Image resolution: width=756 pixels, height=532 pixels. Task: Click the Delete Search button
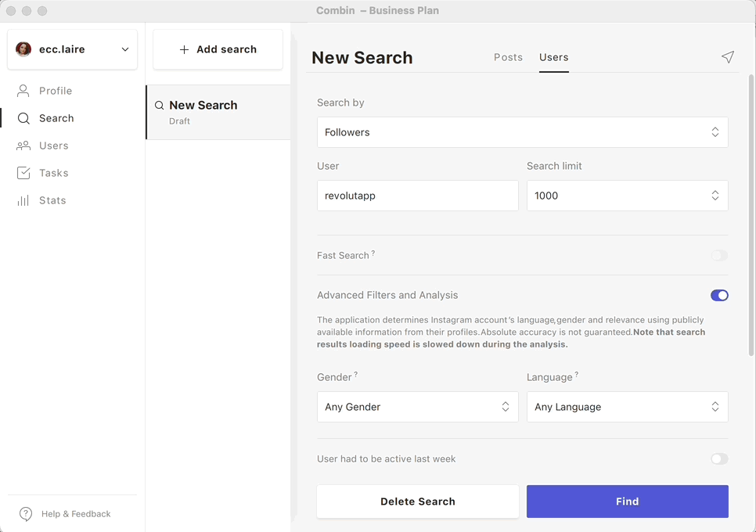[x=417, y=501]
